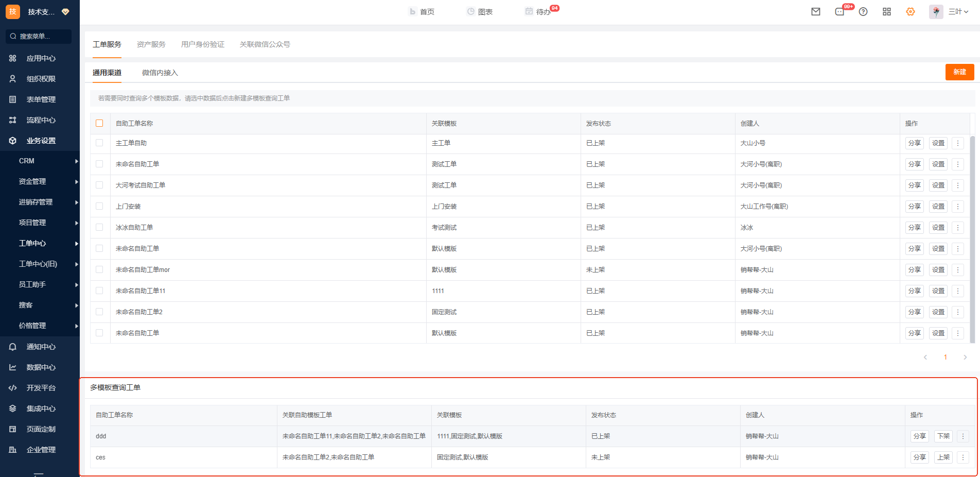This screenshot has width=980, height=477.
Task: Toggle the select-all checkbox in table header
Action: (99, 123)
